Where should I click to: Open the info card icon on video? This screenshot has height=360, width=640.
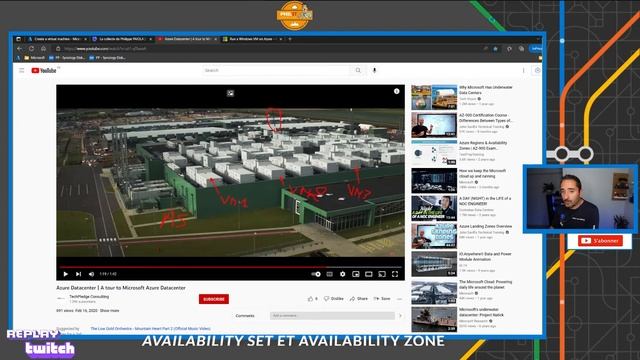pyautogui.click(x=396, y=91)
